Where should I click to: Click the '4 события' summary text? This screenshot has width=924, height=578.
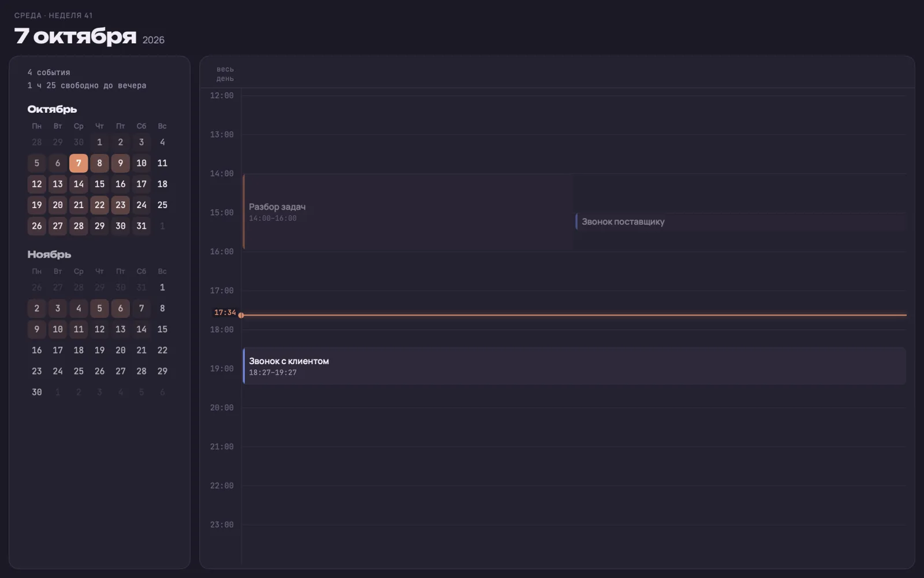coord(49,72)
